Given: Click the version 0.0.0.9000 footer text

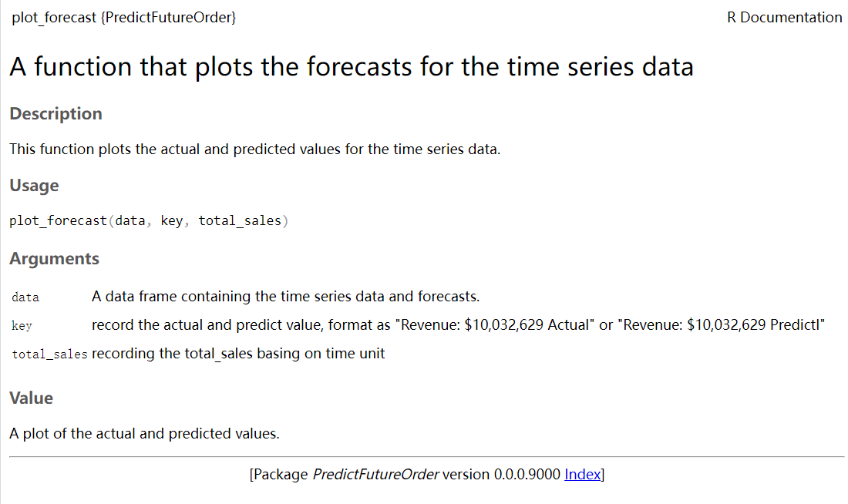Looking at the screenshot, I should click(501, 474).
